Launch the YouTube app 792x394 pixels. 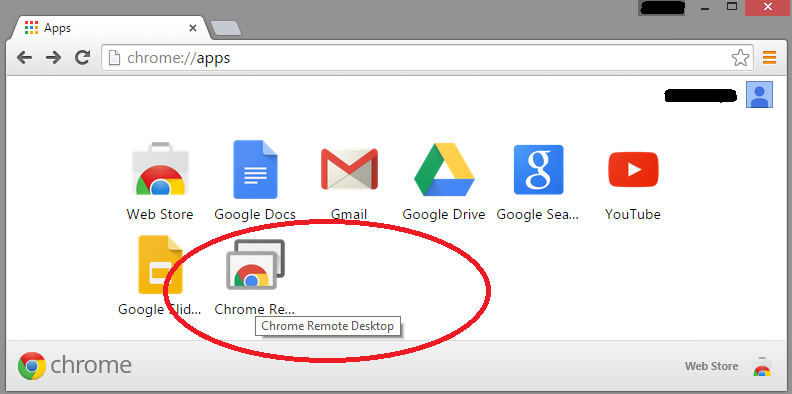(x=633, y=170)
